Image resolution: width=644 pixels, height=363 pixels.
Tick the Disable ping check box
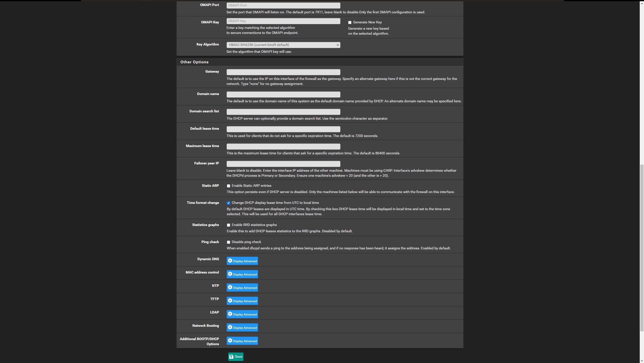click(x=228, y=242)
